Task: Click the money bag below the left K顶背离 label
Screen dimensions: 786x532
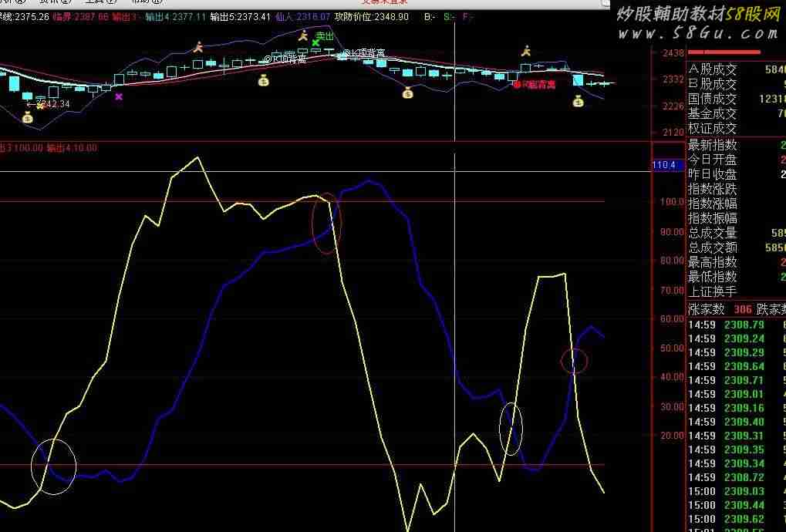Action: 263,79
